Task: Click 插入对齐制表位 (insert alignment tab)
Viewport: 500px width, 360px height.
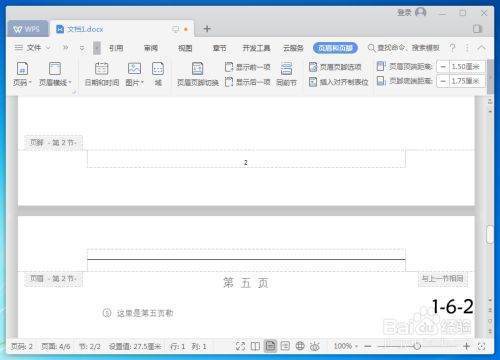Action: pyautogui.click(x=338, y=82)
